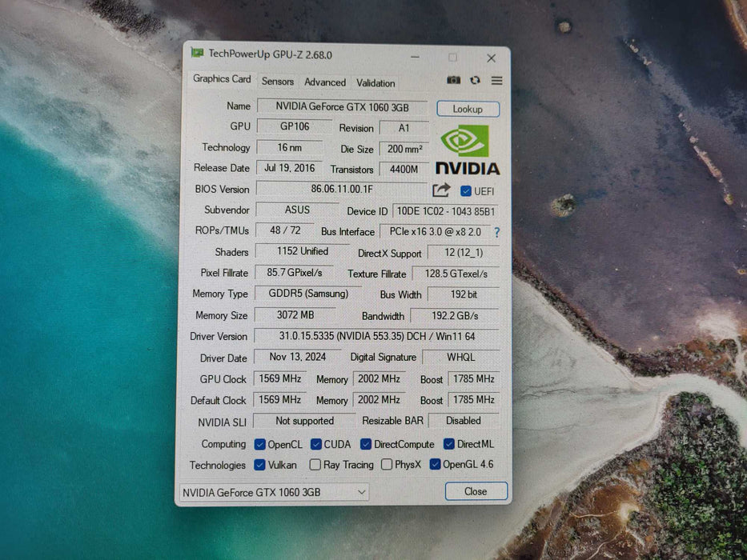Switch to the Validation tab
Screen dimensions: 747x560
tap(376, 83)
